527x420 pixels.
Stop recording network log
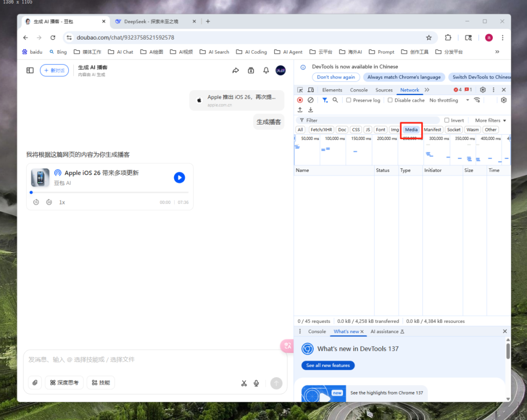pos(300,100)
